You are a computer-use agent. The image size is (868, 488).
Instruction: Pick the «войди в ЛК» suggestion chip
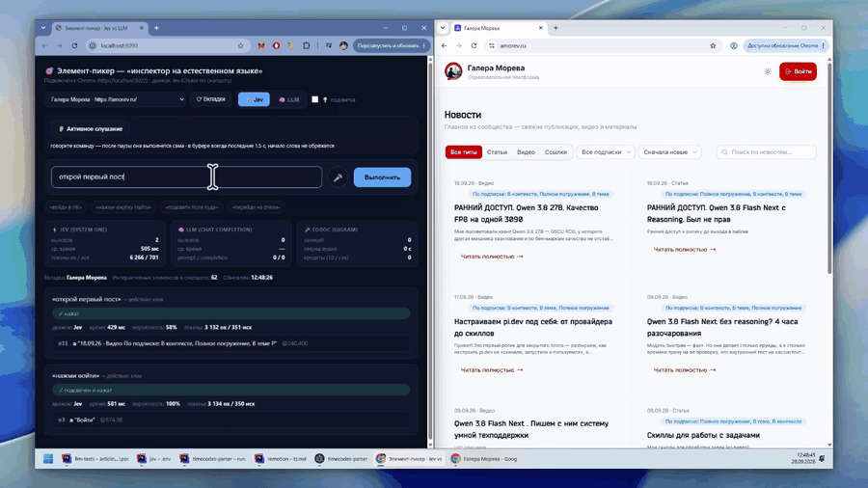click(x=66, y=207)
